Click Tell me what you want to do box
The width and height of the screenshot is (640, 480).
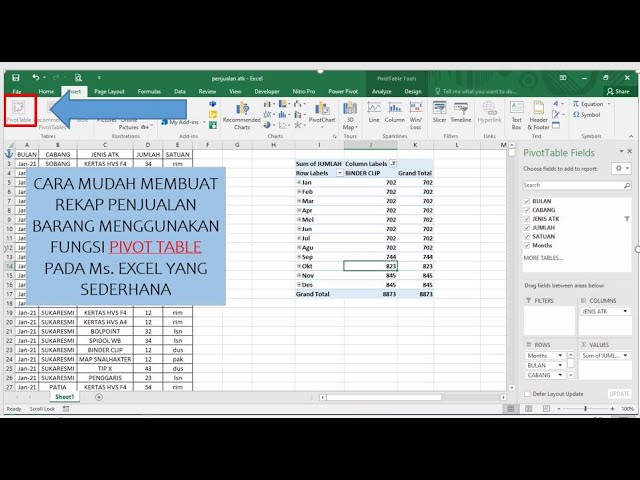click(476, 91)
